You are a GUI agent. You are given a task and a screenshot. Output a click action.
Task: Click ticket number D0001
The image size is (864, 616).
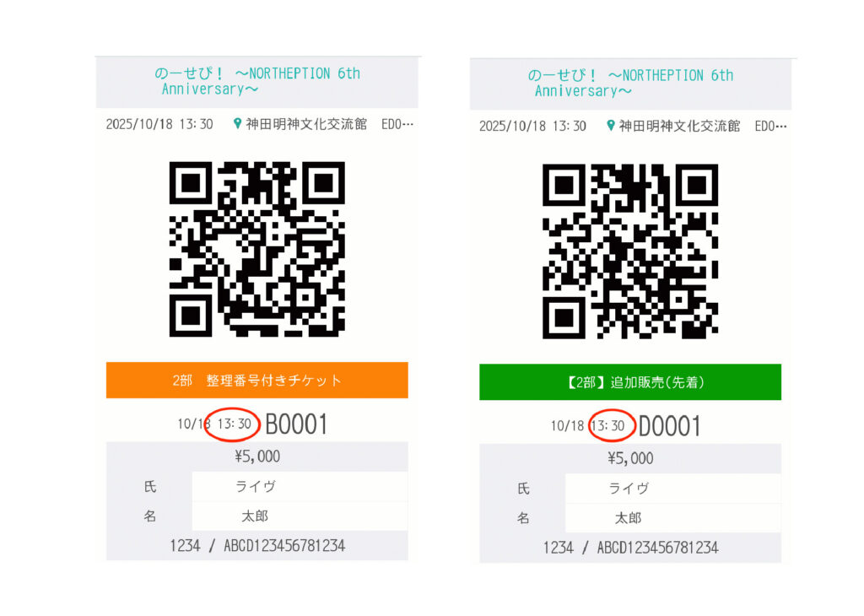[x=669, y=426]
